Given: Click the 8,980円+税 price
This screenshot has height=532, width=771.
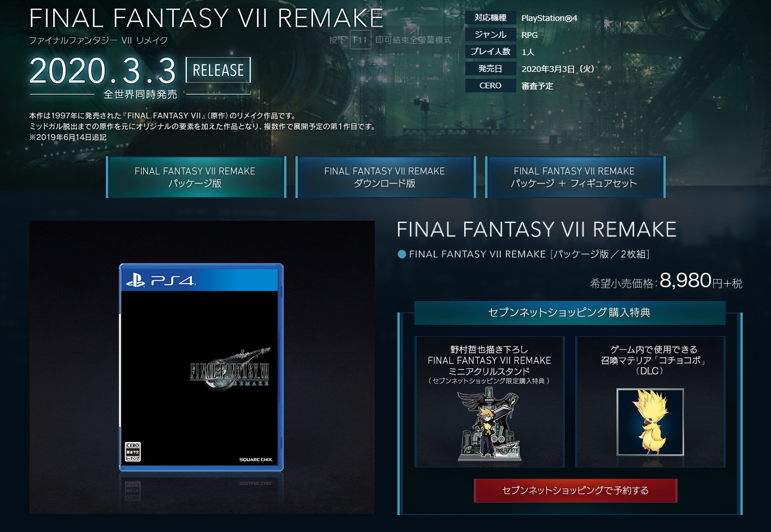Looking at the screenshot, I should 701,281.
